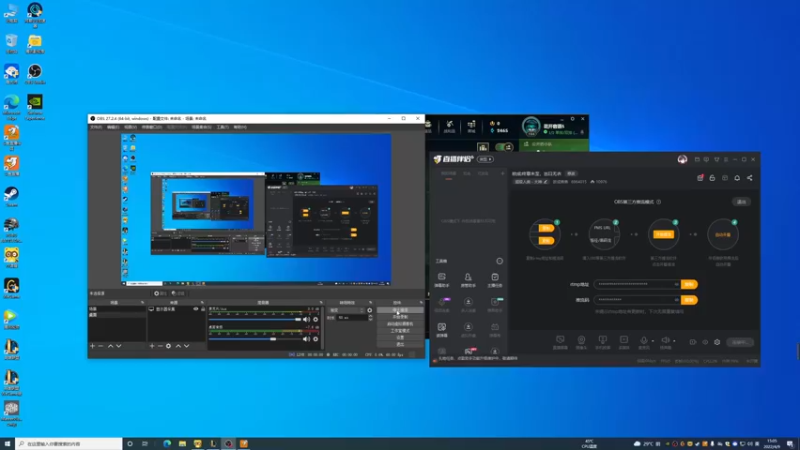Open first tool in companion toolbox grid
The height and width of the screenshot is (450, 800).
pos(442,280)
